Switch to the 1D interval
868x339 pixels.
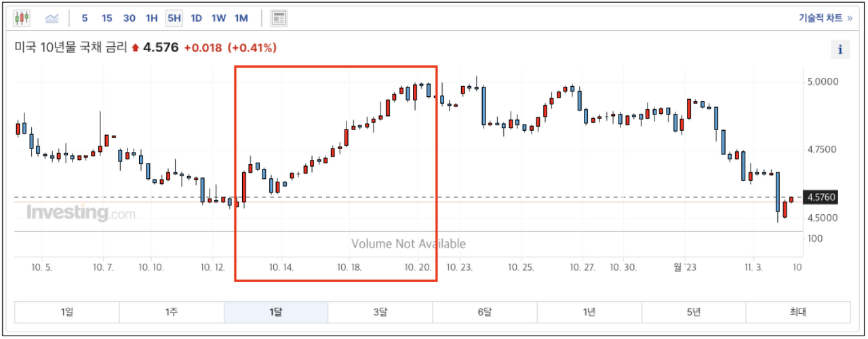pos(196,18)
